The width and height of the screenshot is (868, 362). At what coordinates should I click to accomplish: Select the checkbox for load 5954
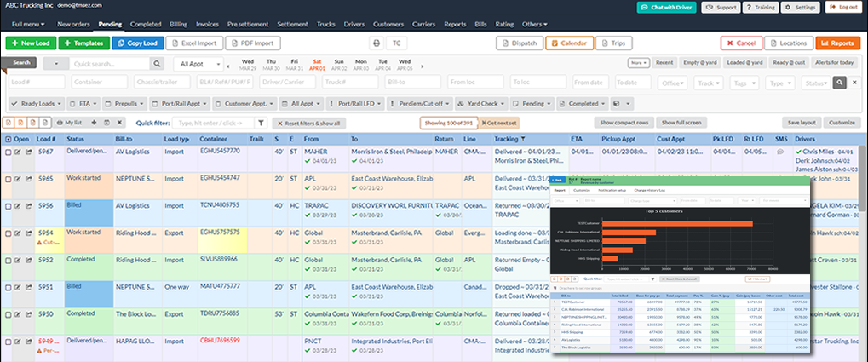point(8,232)
